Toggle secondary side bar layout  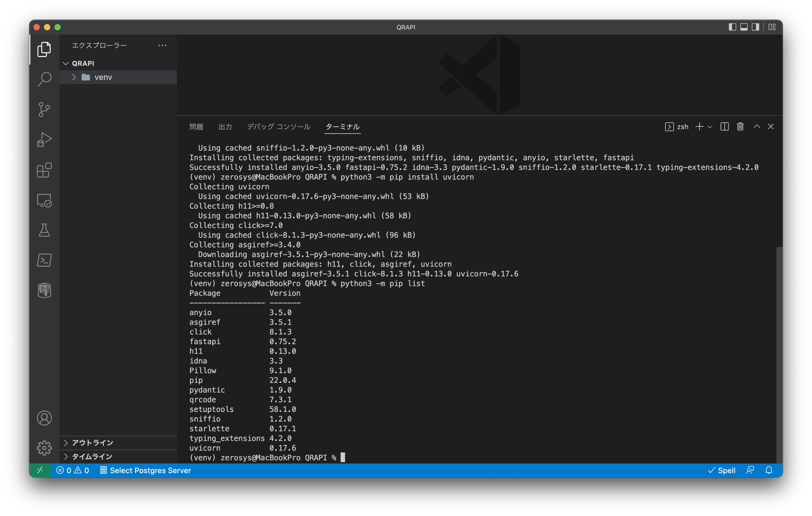click(x=755, y=27)
